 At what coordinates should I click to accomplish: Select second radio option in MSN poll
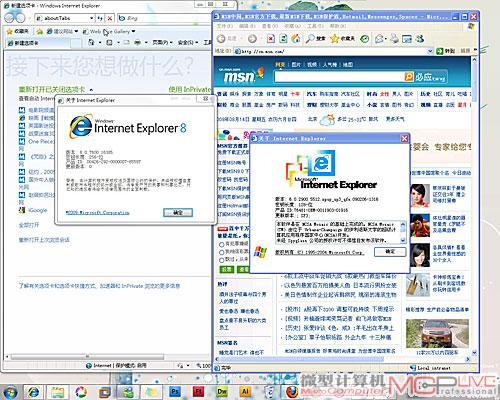pyautogui.click(x=221, y=252)
